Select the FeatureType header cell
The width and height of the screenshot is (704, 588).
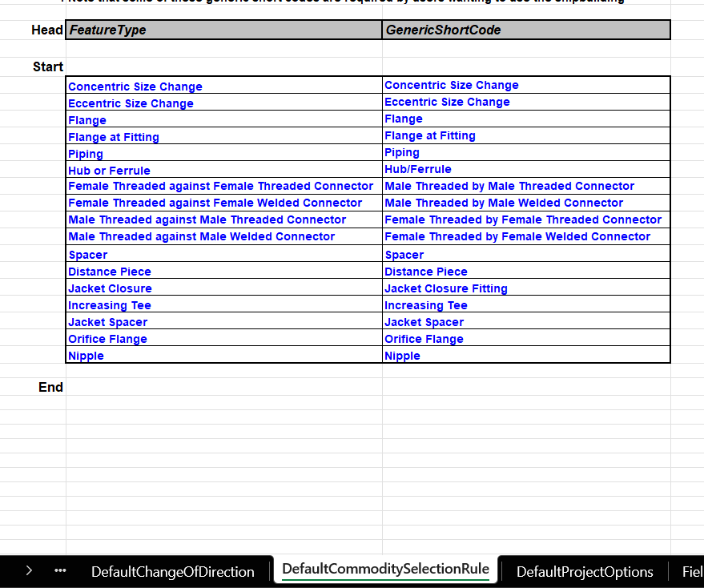pos(224,30)
